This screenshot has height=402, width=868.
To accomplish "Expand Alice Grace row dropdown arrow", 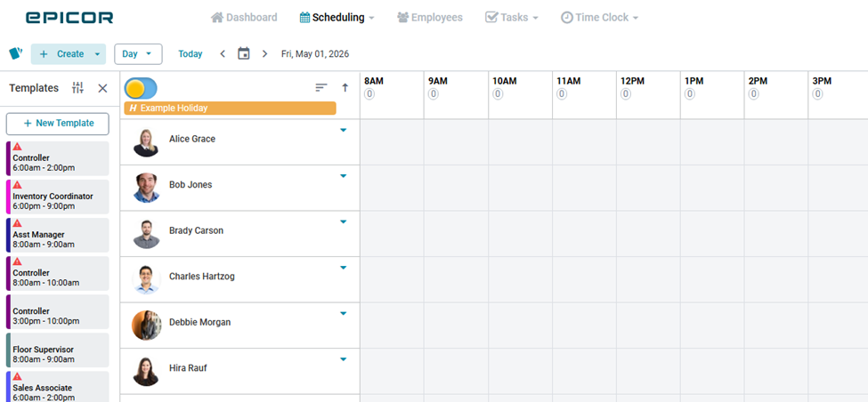I will click(x=343, y=130).
